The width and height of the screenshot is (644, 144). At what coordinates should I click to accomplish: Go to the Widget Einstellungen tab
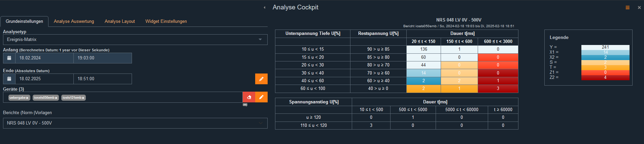166,21
